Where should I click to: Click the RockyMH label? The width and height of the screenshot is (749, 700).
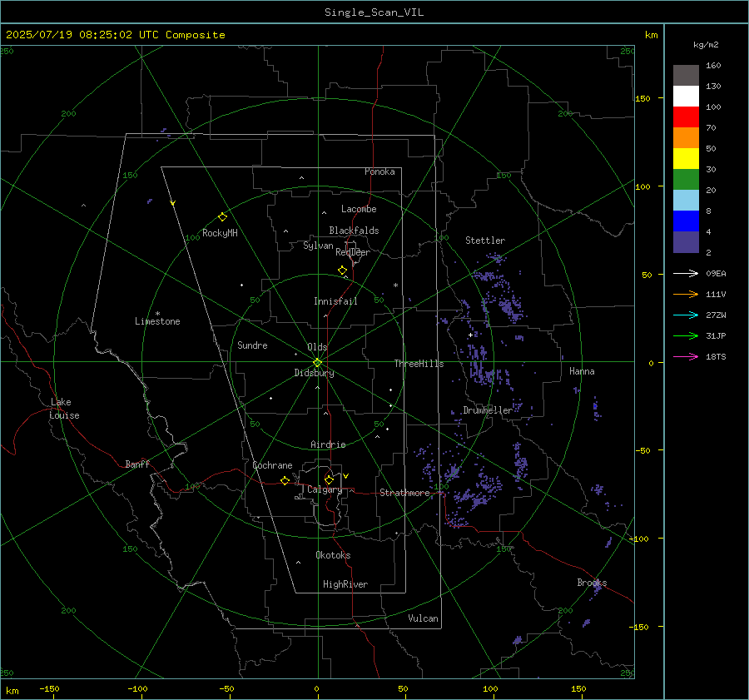pyautogui.click(x=220, y=233)
